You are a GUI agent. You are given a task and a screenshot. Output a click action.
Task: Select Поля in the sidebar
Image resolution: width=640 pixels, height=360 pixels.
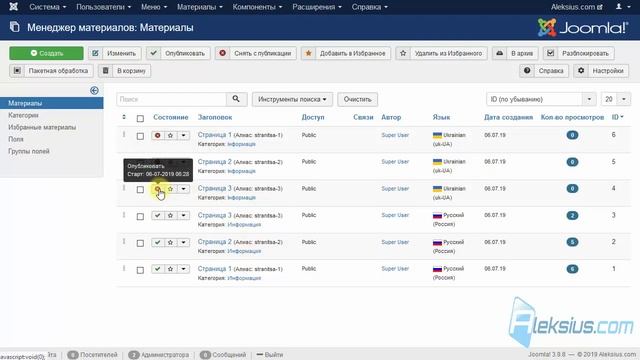click(16, 139)
